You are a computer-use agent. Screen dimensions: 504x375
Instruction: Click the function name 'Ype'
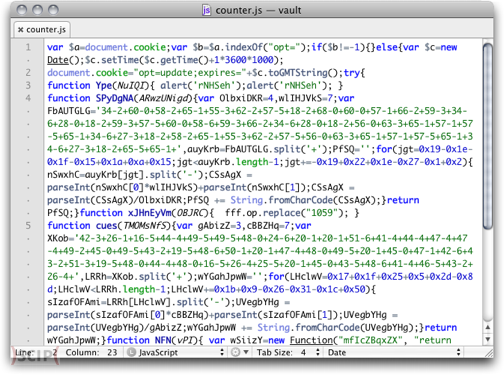pos(104,85)
